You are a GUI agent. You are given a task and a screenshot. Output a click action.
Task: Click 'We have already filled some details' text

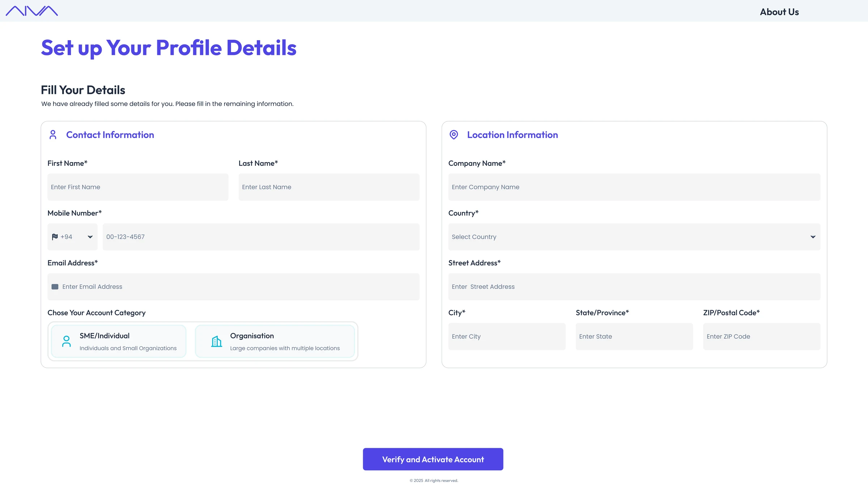(x=167, y=104)
